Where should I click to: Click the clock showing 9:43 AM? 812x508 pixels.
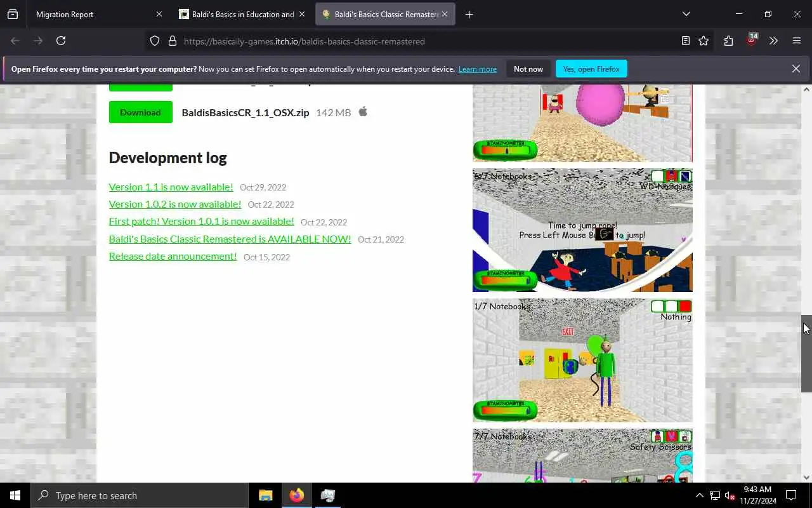[x=757, y=495]
